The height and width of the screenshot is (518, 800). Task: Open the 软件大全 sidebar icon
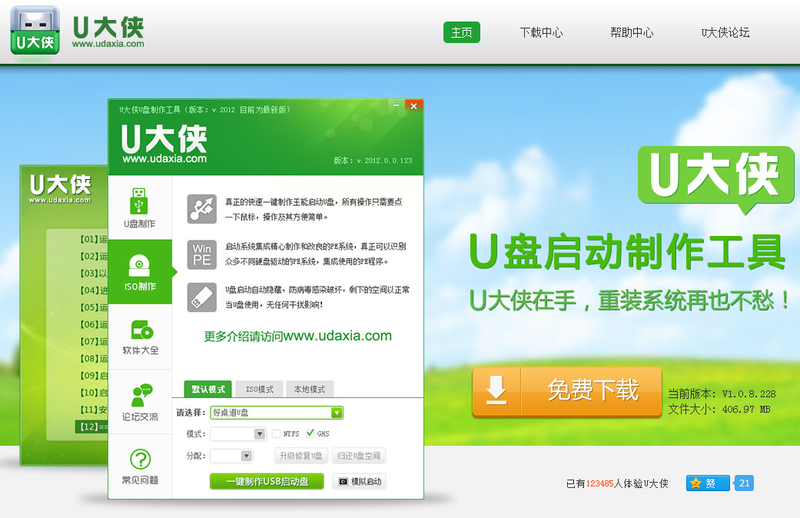[140, 337]
